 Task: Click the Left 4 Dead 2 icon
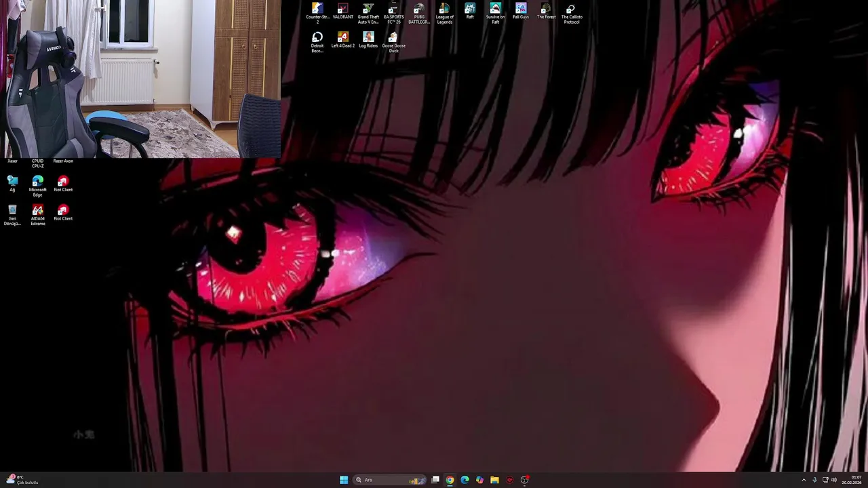(x=343, y=40)
